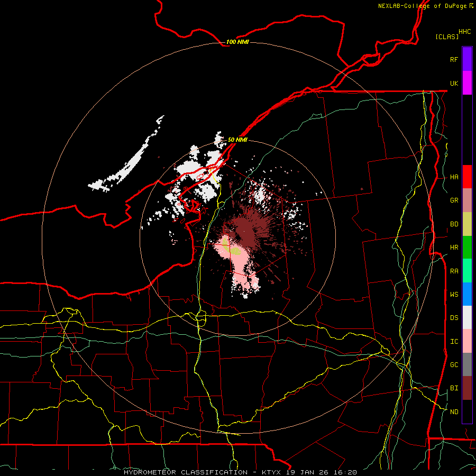Click the 19 JAN 26 date stamp
476x476 pixels.
(308, 472)
